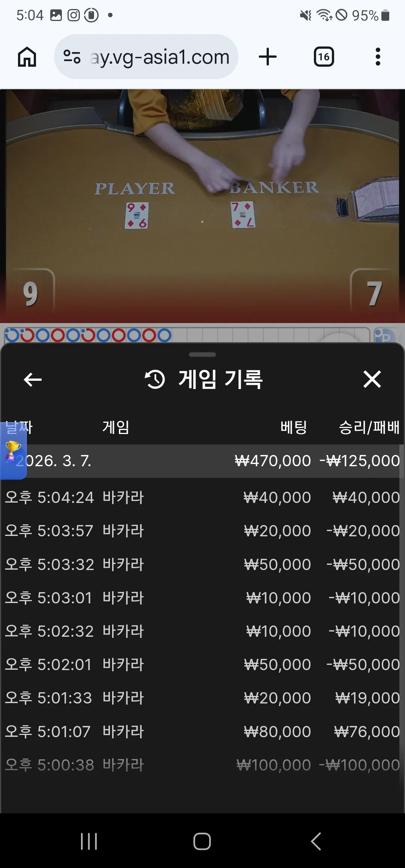This screenshot has width=405, height=868.
Task: Tap the 승리/패배 column header
Action: pyautogui.click(x=369, y=427)
